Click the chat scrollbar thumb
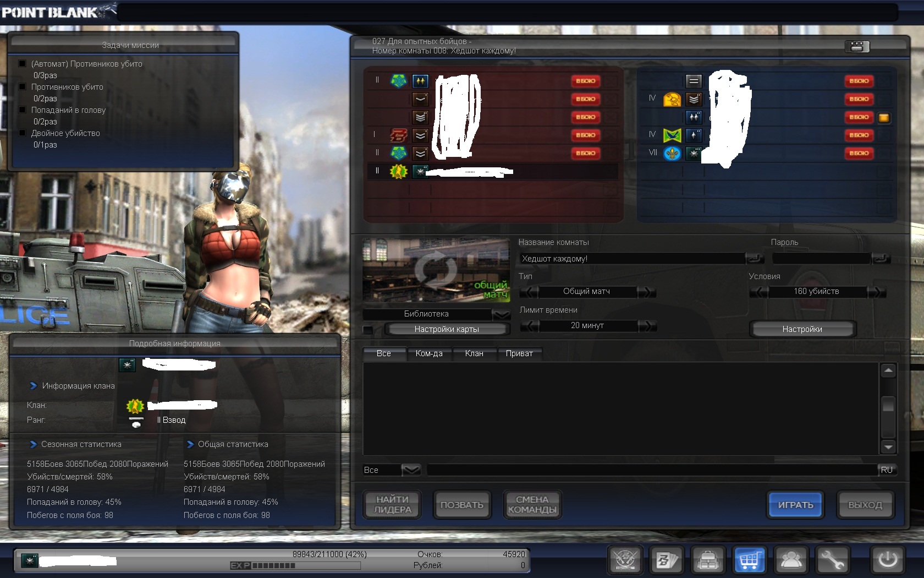This screenshot has height=578, width=924. click(888, 404)
